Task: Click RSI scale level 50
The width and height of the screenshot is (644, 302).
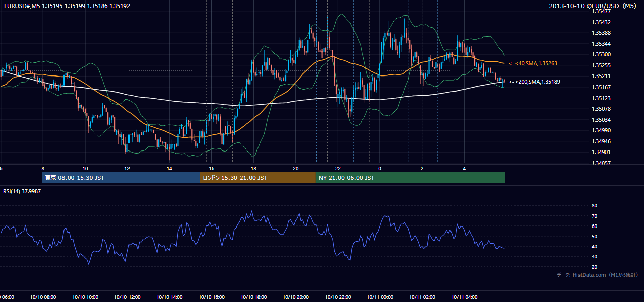Action: tap(594, 236)
